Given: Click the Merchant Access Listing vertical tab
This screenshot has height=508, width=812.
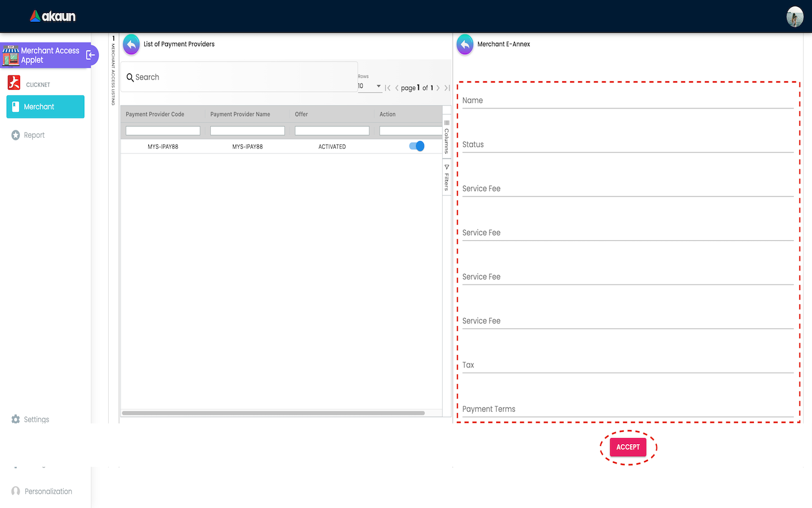Looking at the screenshot, I should 113,71.
